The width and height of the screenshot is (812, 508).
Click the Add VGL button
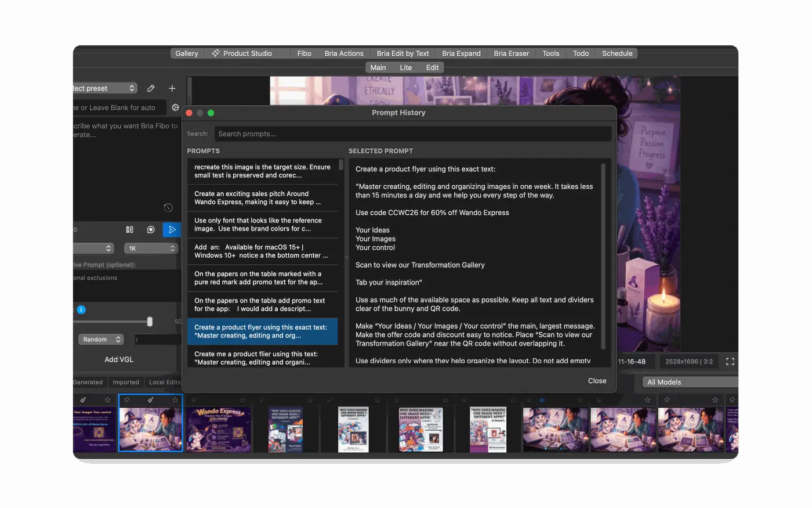point(119,359)
